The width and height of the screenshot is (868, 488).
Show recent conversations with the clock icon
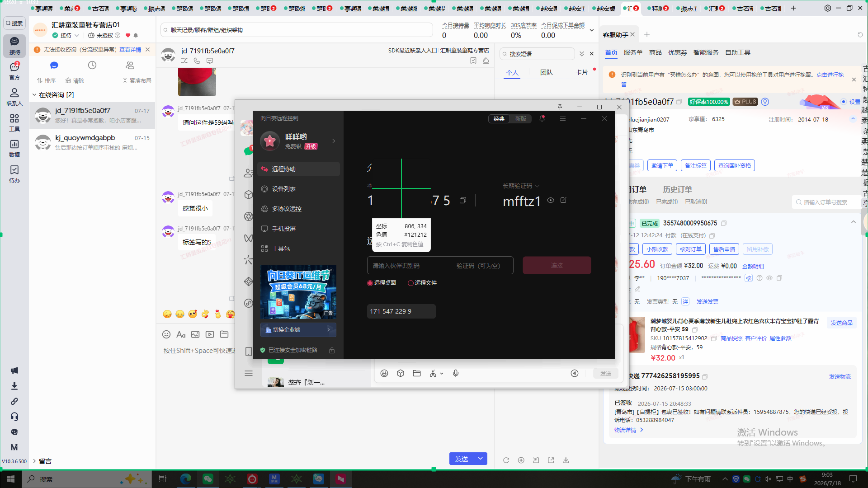coord(92,65)
